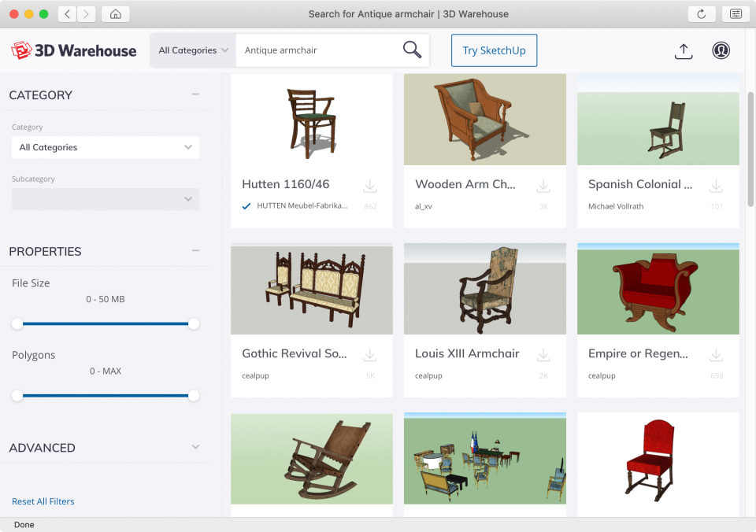The height and width of the screenshot is (532, 756).
Task: Open the Wooden Arm Ch... title
Action: pos(465,184)
